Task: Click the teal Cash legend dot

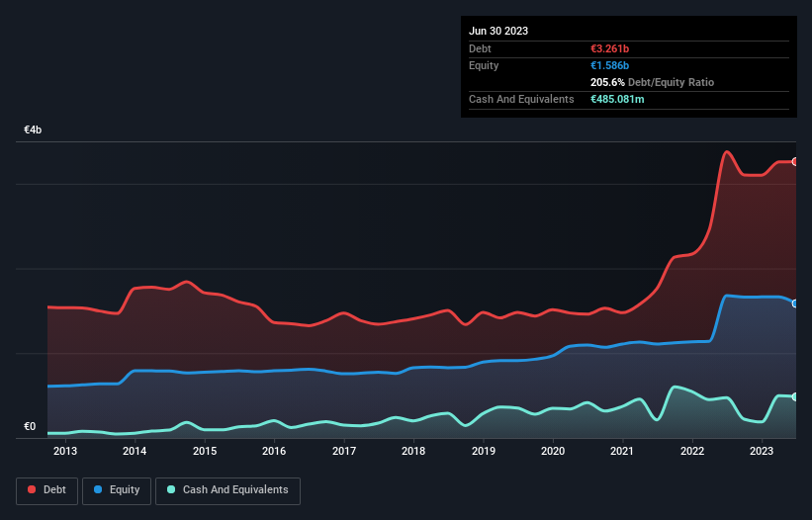Action: point(171,489)
